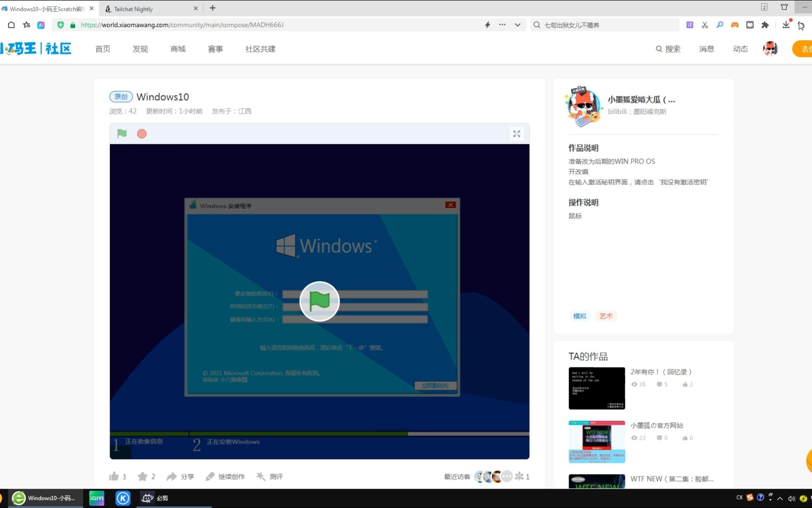Open 继续创作 to remix the project
This screenshot has height=508, width=812.
click(225, 476)
